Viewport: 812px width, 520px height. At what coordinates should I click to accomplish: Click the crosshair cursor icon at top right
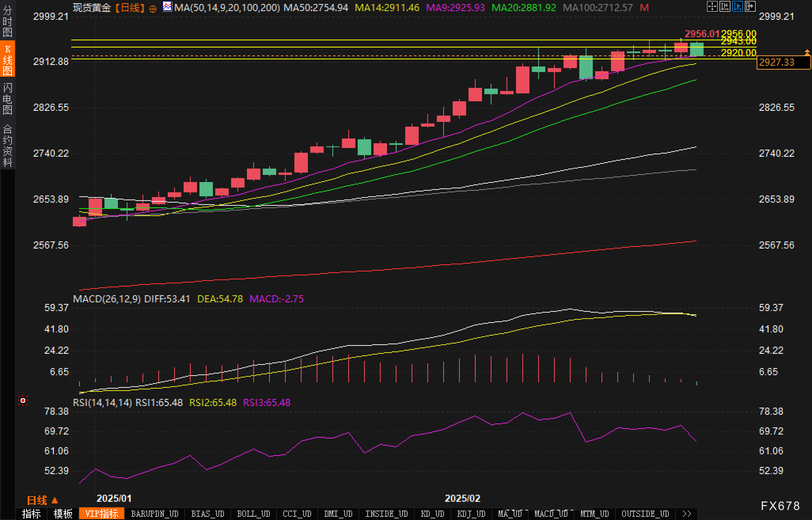[x=712, y=6]
